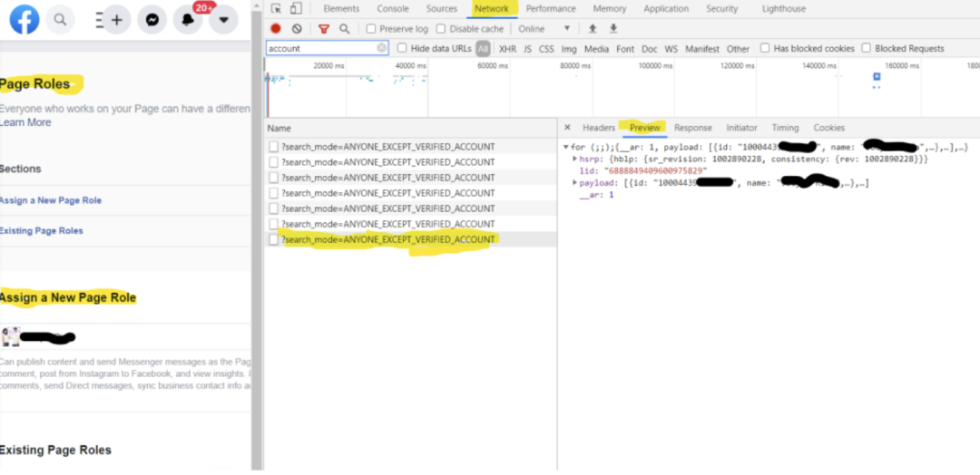This screenshot has height=475, width=980.
Task: Click the inspect element cursor icon
Action: [x=276, y=9]
